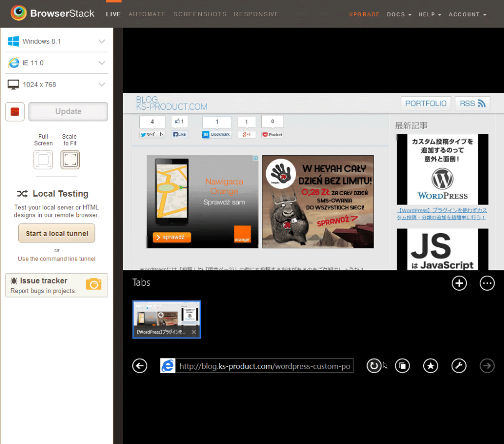504x444 pixels.
Task: Click the RSS feed button
Action: [x=472, y=103]
